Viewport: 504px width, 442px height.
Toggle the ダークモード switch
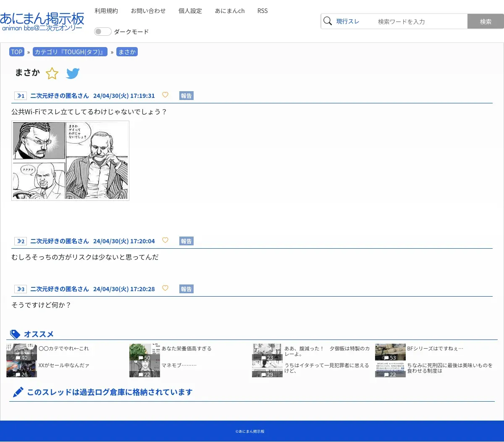102,32
